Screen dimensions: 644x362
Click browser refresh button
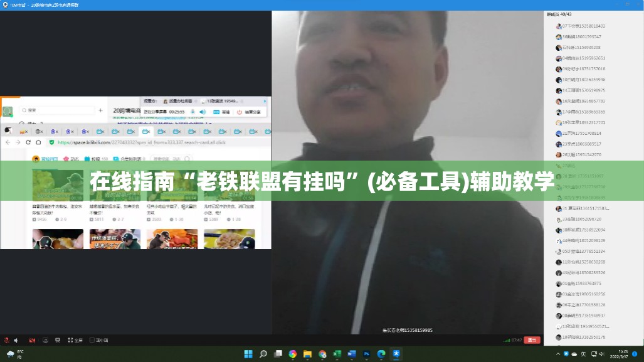coord(28,142)
